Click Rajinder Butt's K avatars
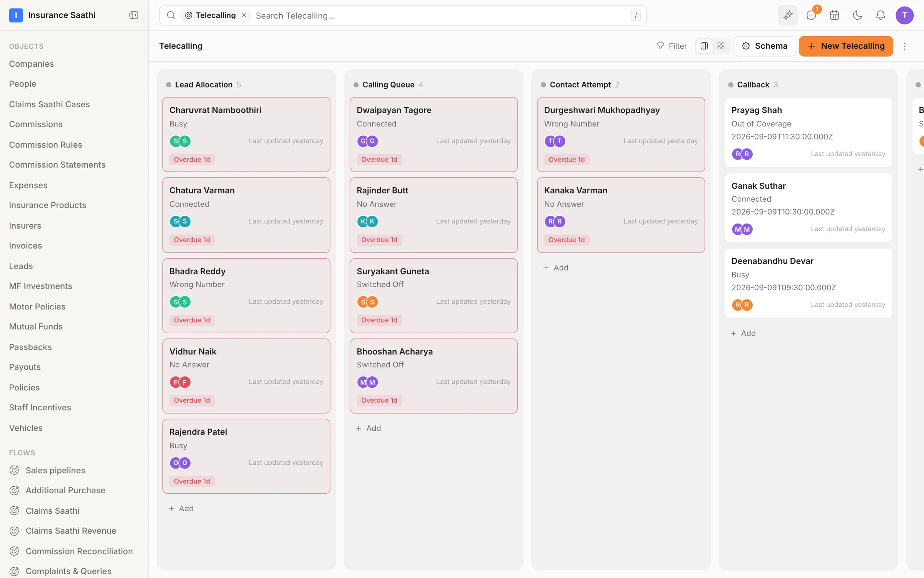This screenshot has width=924, height=578. click(x=368, y=221)
